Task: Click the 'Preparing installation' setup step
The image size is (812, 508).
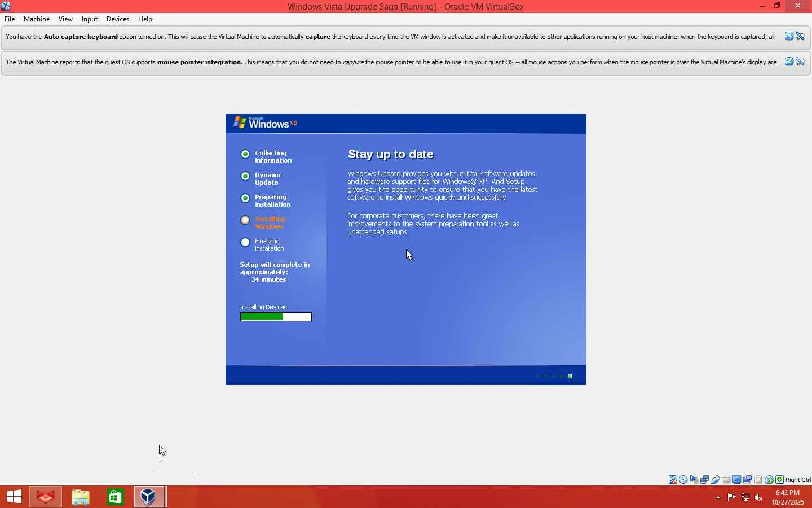Action: click(x=272, y=200)
